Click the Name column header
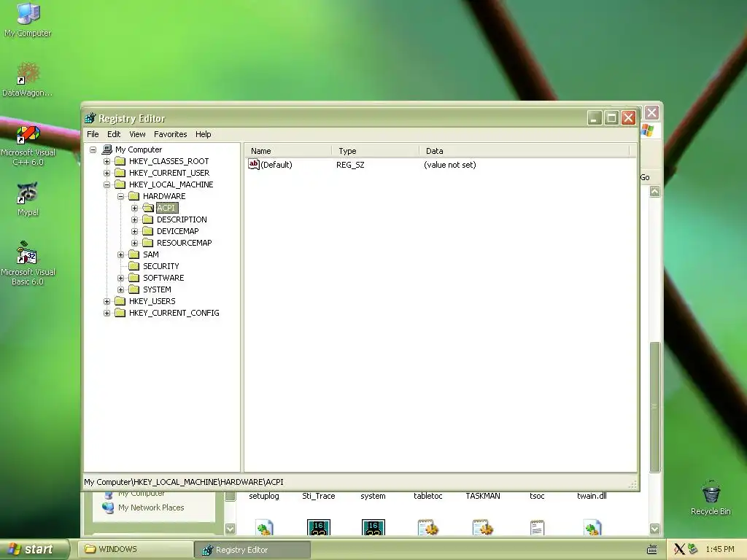The image size is (747, 560). point(287,151)
